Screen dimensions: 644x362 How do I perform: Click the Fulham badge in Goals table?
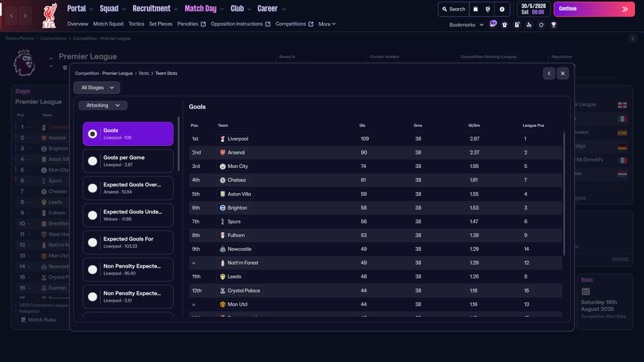tap(222, 235)
